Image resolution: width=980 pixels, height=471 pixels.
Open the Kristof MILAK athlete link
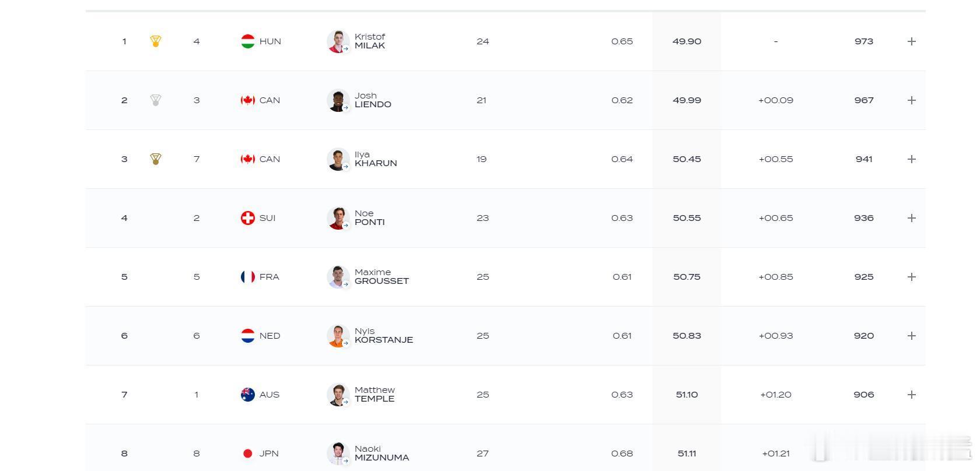(370, 41)
